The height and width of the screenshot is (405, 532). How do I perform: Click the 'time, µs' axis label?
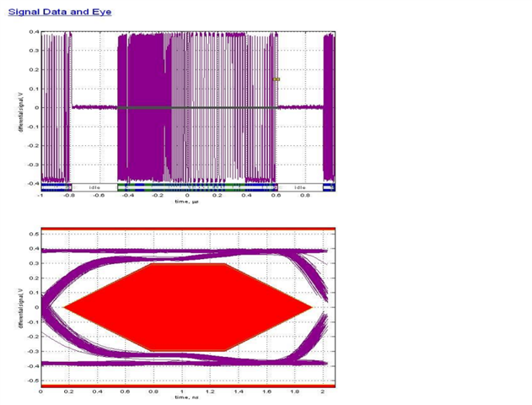186,202
